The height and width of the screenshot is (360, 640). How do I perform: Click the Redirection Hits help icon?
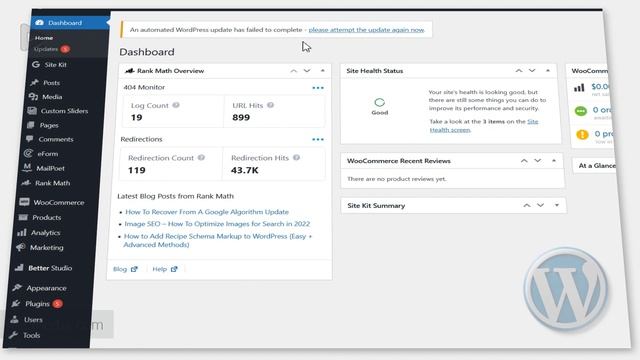coord(296,158)
